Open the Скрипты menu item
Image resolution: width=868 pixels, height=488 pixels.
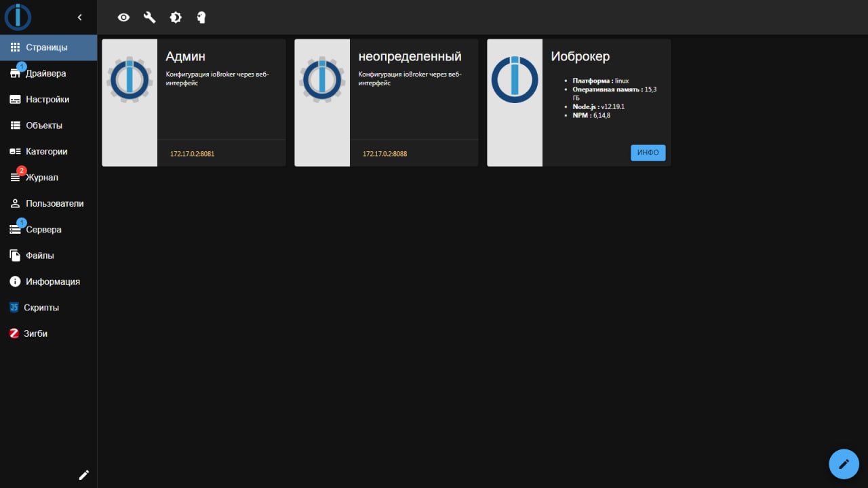coord(48,308)
